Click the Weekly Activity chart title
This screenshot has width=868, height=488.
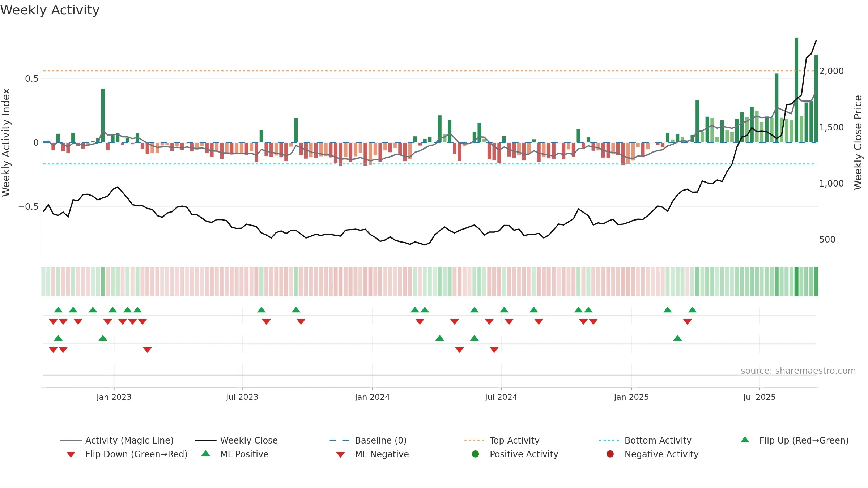click(50, 10)
